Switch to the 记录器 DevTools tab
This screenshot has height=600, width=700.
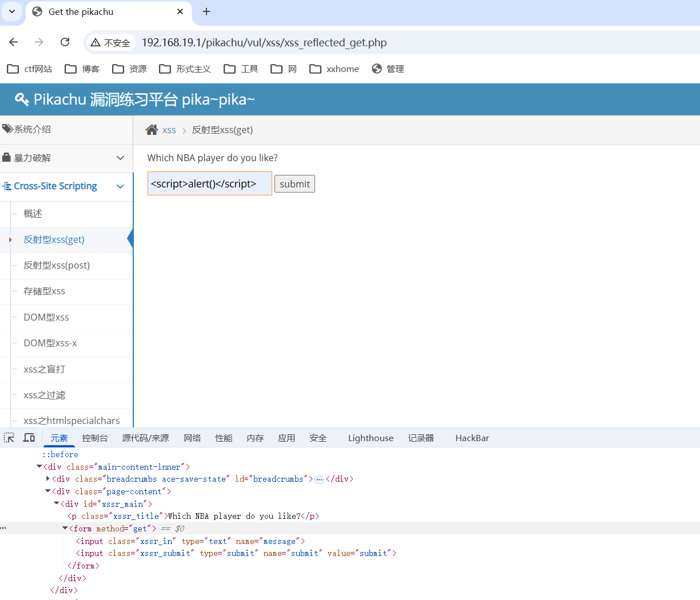click(421, 438)
